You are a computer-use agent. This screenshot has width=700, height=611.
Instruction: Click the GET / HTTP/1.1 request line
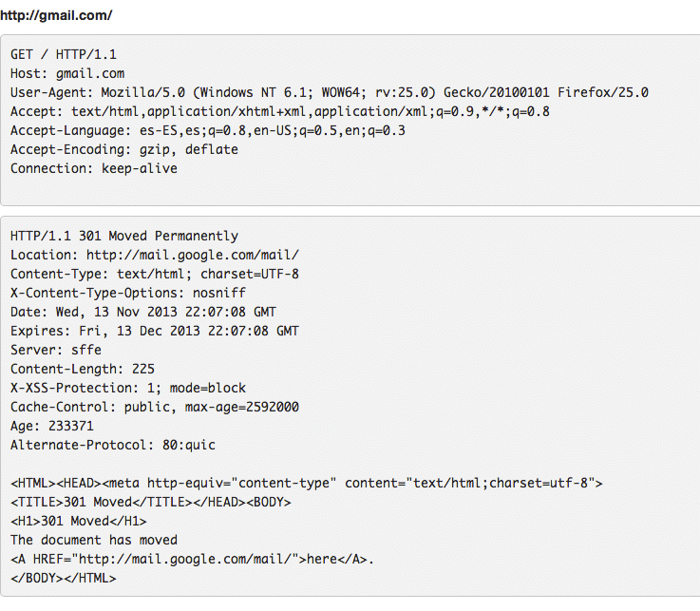[64, 54]
